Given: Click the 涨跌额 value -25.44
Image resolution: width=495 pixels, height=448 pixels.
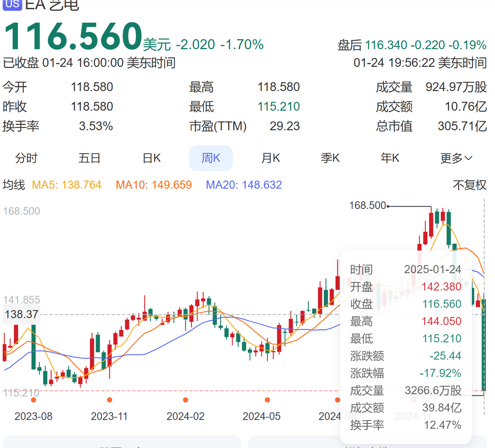Looking at the screenshot, I should point(445,356).
